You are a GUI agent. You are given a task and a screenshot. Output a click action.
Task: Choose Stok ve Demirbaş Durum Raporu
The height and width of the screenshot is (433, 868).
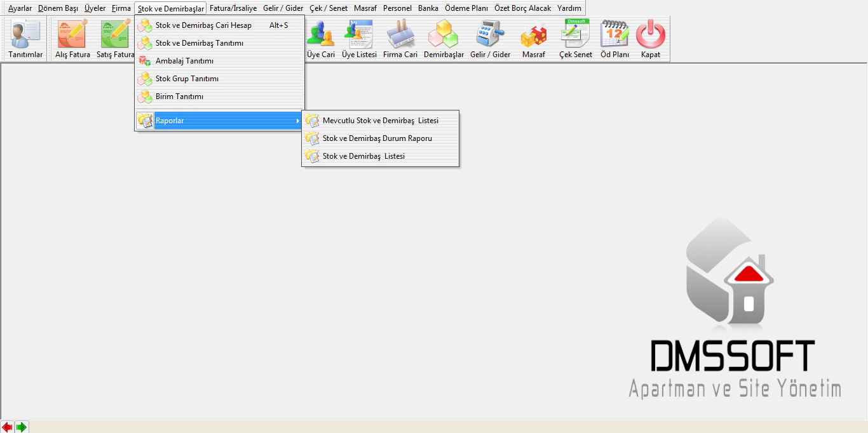[x=377, y=138]
